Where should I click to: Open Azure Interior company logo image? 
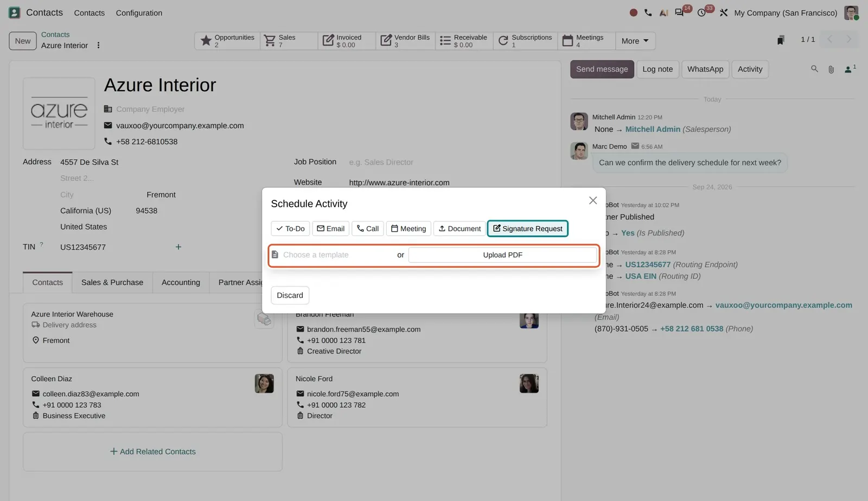coord(59,113)
